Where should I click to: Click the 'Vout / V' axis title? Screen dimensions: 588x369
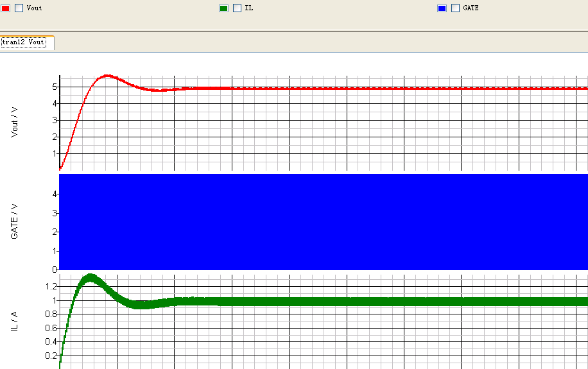point(15,122)
